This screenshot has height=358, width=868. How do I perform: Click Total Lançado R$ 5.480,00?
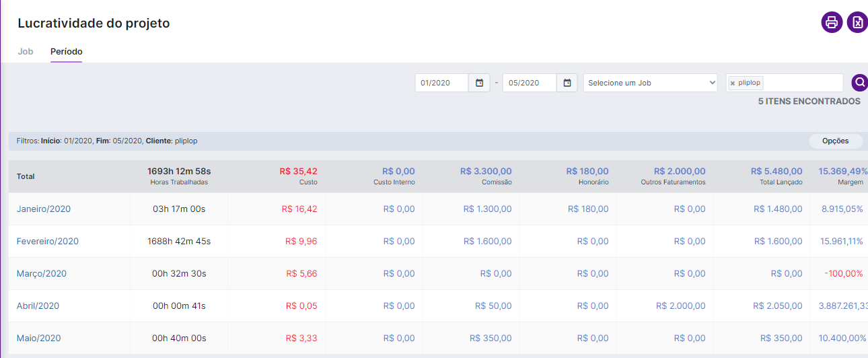(x=776, y=172)
